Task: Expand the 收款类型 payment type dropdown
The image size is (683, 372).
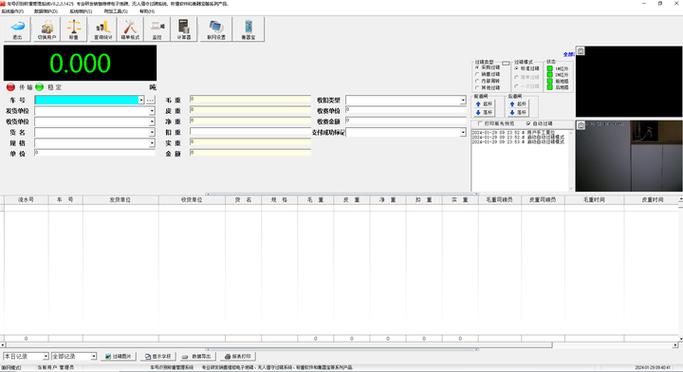Action: click(463, 100)
